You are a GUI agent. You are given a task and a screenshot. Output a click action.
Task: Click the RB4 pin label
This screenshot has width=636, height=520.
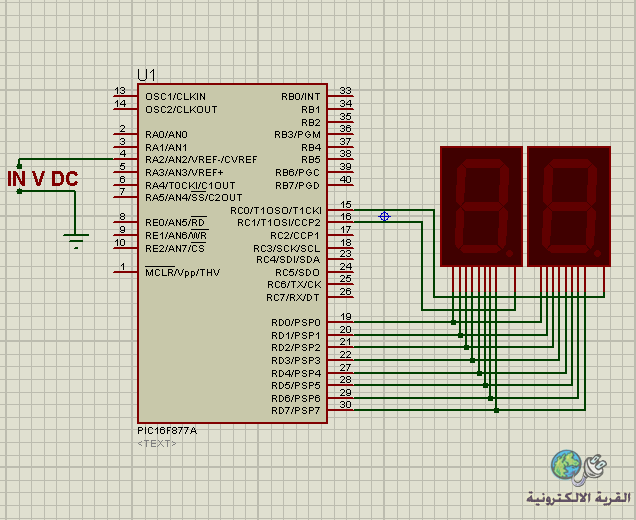(311, 148)
